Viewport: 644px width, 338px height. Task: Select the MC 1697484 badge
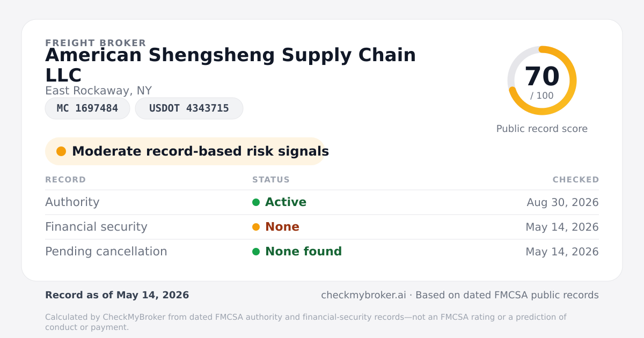click(87, 108)
